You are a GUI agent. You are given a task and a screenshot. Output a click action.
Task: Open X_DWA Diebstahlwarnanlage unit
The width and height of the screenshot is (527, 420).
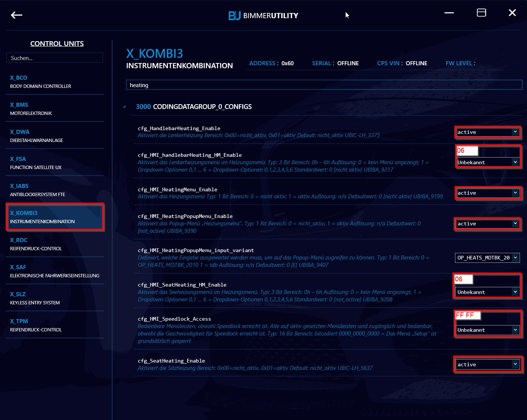coord(55,136)
